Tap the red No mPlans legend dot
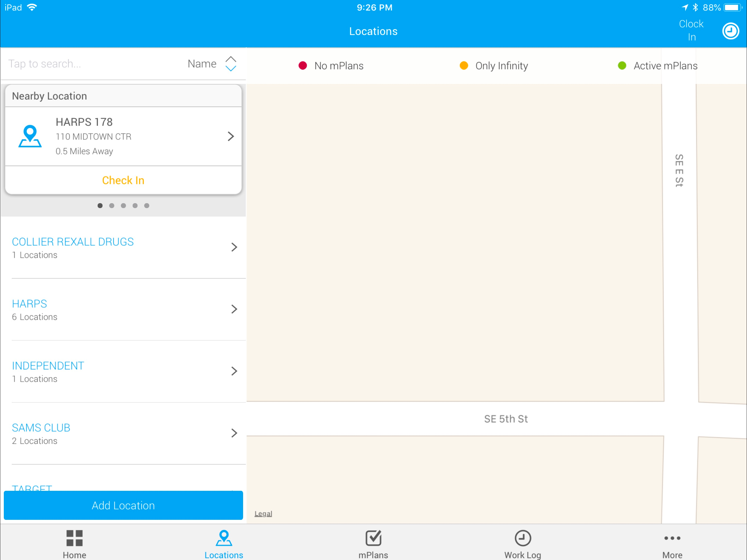This screenshot has height=560, width=747. pyautogui.click(x=303, y=66)
